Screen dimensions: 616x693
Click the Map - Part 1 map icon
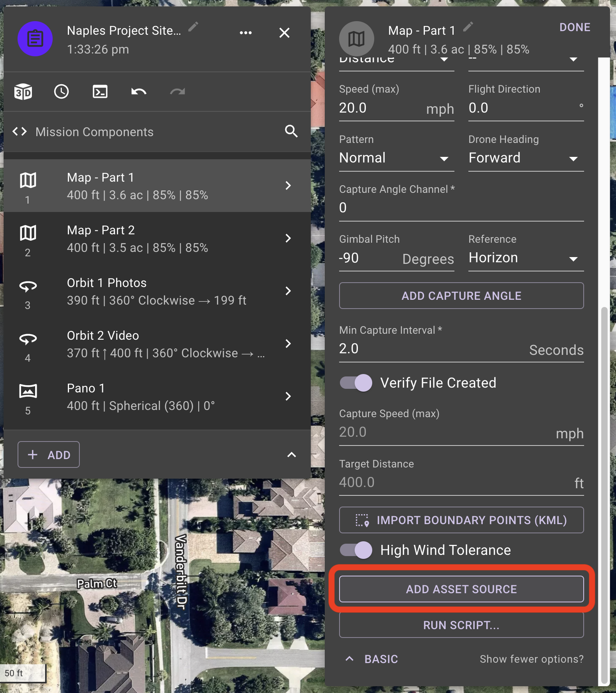[x=28, y=180]
